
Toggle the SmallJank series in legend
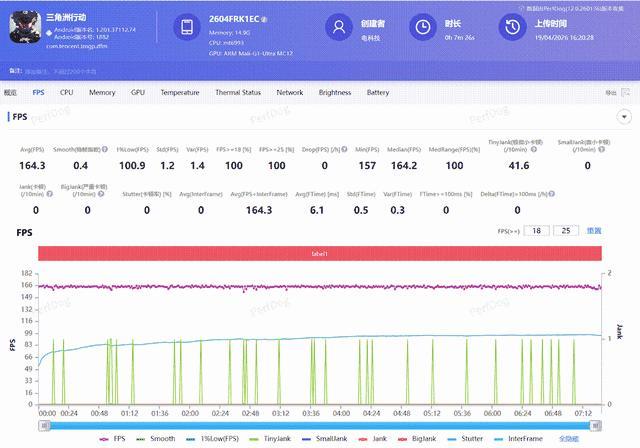coord(324,439)
